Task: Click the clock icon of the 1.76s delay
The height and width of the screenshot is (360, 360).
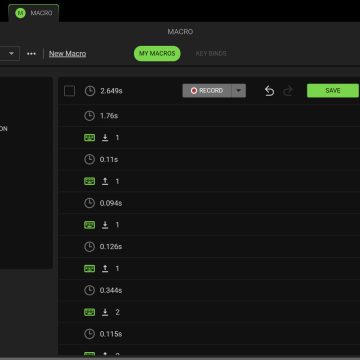Action: [89, 116]
